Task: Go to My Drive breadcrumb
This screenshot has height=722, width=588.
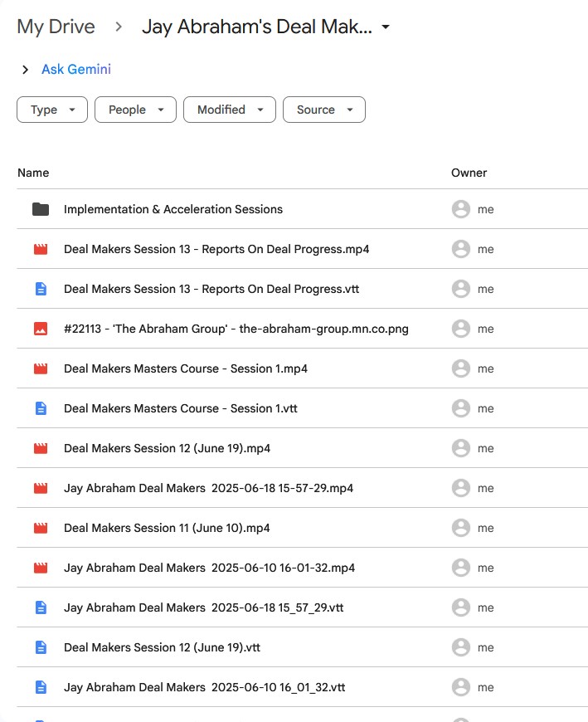Action: (56, 27)
